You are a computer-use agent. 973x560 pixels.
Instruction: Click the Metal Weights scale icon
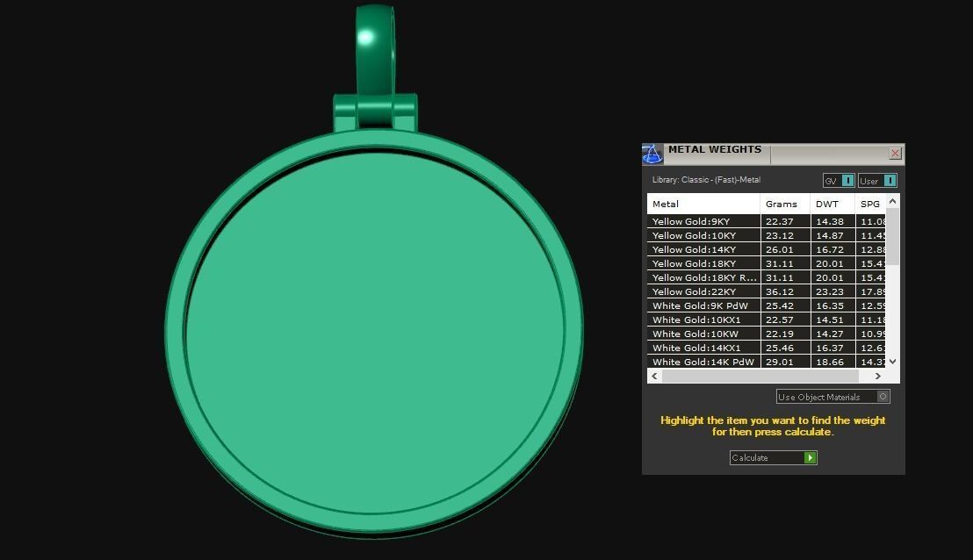click(x=652, y=154)
